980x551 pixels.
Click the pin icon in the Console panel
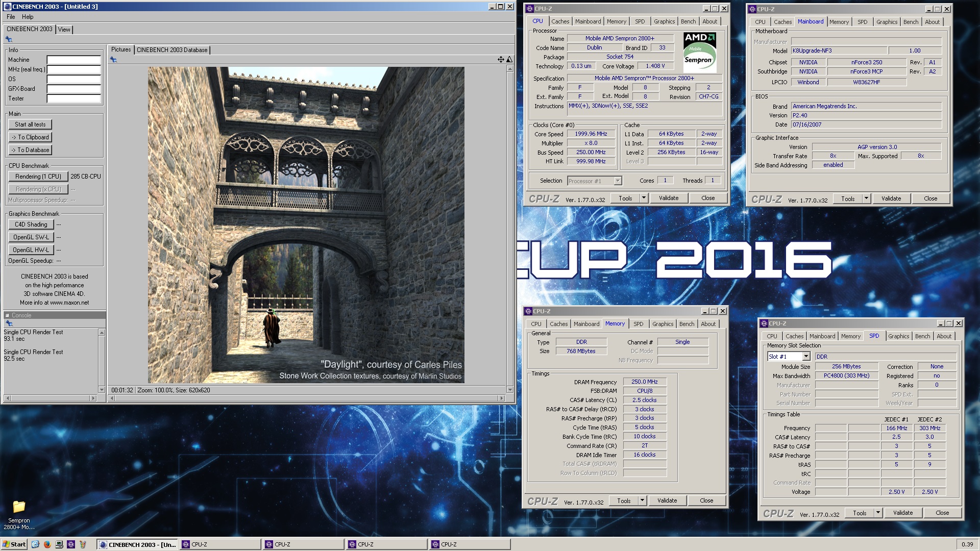tap(9, 323)
